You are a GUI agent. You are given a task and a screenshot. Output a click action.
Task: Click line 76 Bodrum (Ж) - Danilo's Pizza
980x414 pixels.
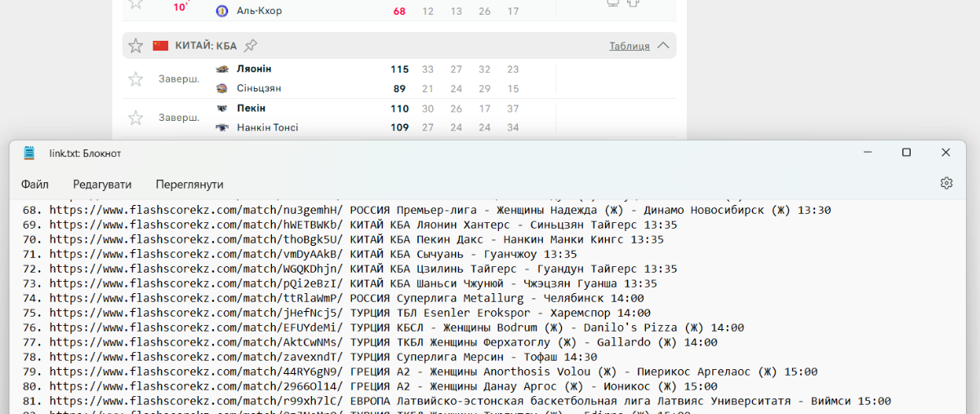coord(383,327)
